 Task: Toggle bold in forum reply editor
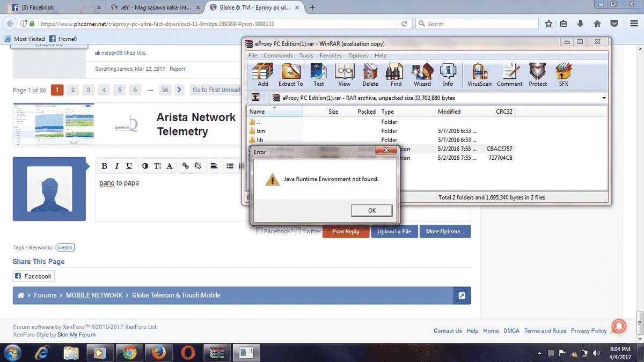(105, 166)
